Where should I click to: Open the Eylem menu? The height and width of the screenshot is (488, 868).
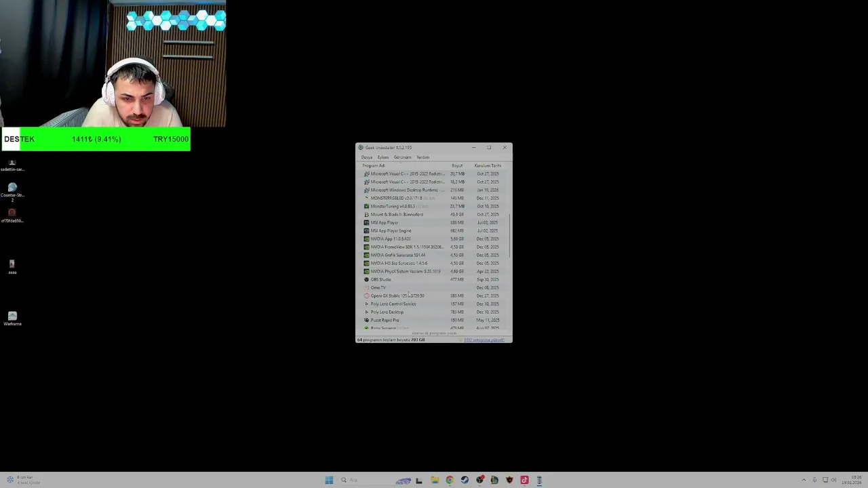(x=383, y=157)
